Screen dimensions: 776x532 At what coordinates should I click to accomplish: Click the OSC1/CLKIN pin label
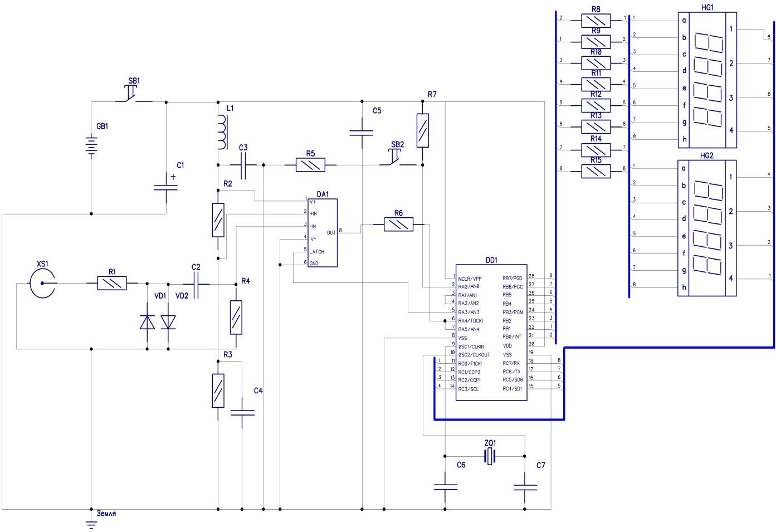(472, 346)
